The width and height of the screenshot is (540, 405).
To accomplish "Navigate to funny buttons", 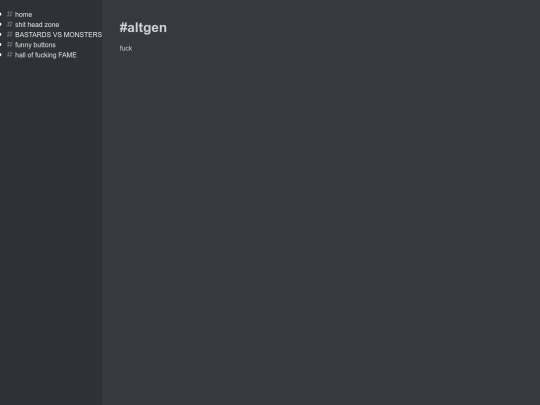I will pyautogui.click(x=35, y=45).
